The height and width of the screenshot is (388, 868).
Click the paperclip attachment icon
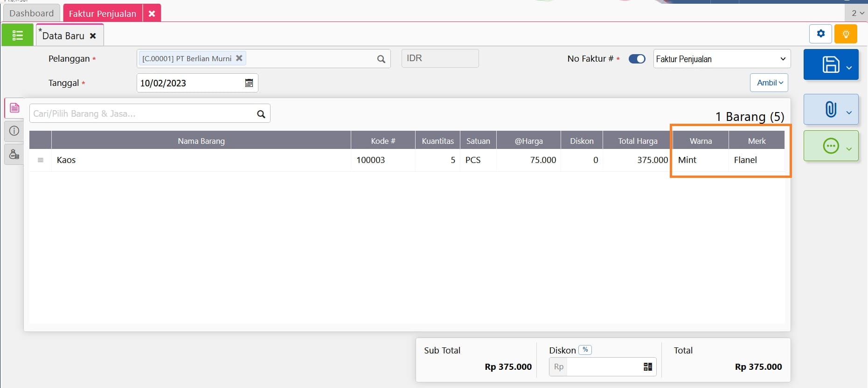click(830, 109)
